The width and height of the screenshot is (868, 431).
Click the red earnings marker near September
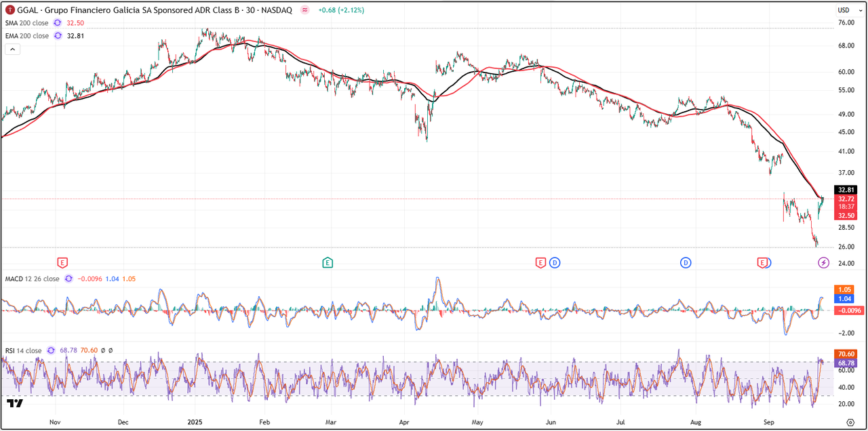click(x=762, y=262)
